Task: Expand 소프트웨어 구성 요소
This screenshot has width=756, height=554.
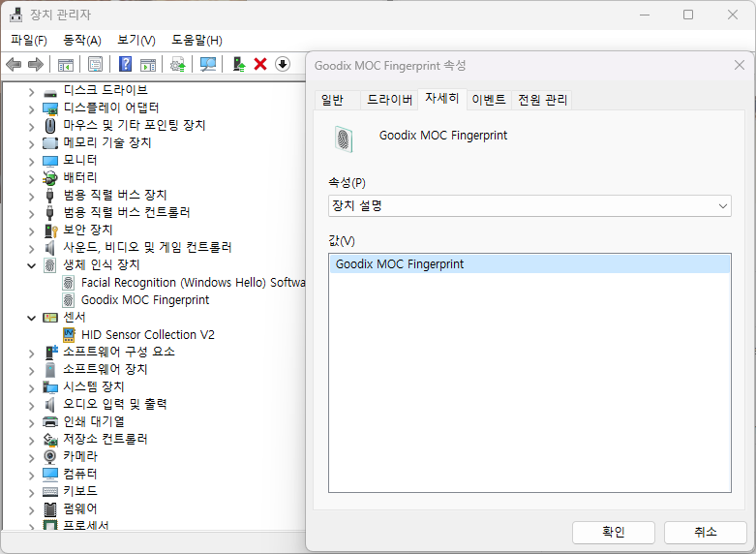Action: click(31, 354)
